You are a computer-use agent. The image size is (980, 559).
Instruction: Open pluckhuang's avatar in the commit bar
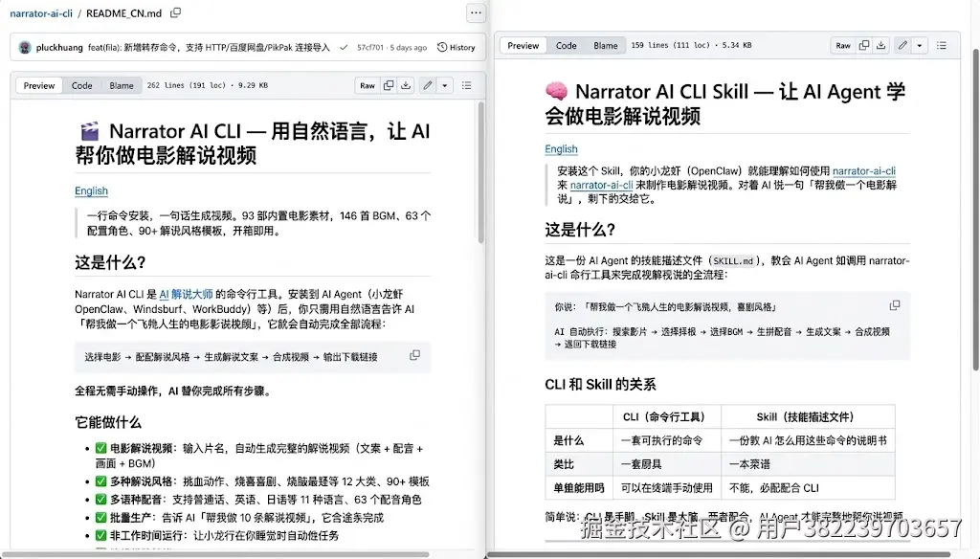[x=25, y=48]
